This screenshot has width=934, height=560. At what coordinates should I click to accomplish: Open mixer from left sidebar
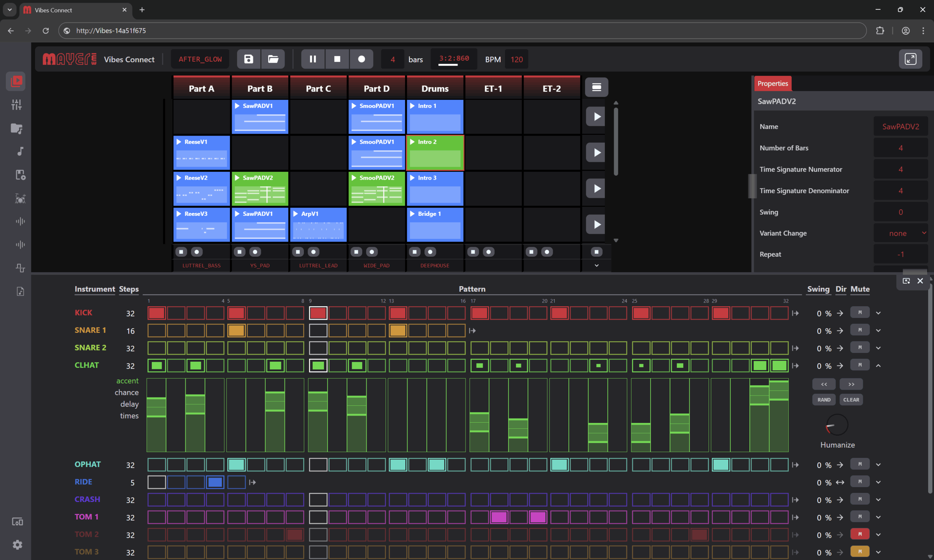point(16,105)
